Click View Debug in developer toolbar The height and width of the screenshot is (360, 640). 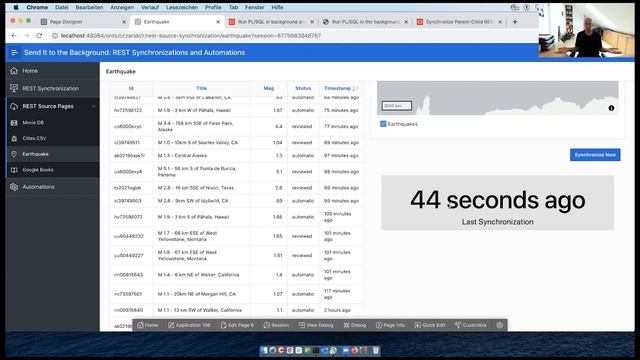316,325
